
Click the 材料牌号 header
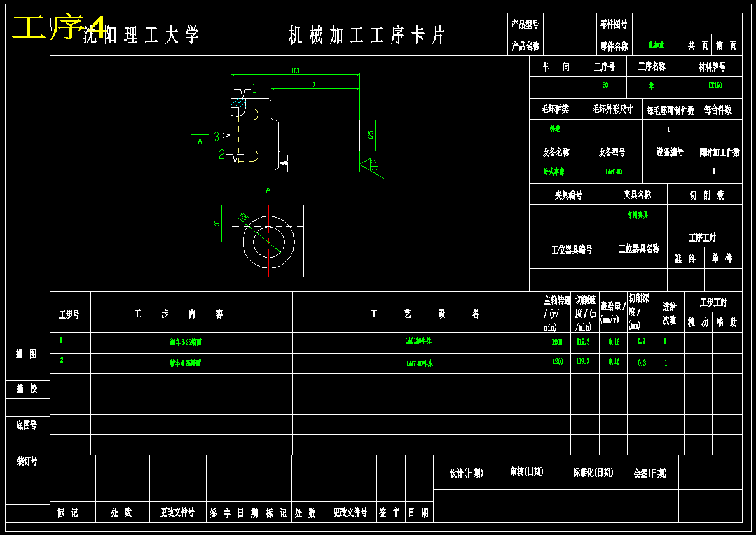click(712, 67)
